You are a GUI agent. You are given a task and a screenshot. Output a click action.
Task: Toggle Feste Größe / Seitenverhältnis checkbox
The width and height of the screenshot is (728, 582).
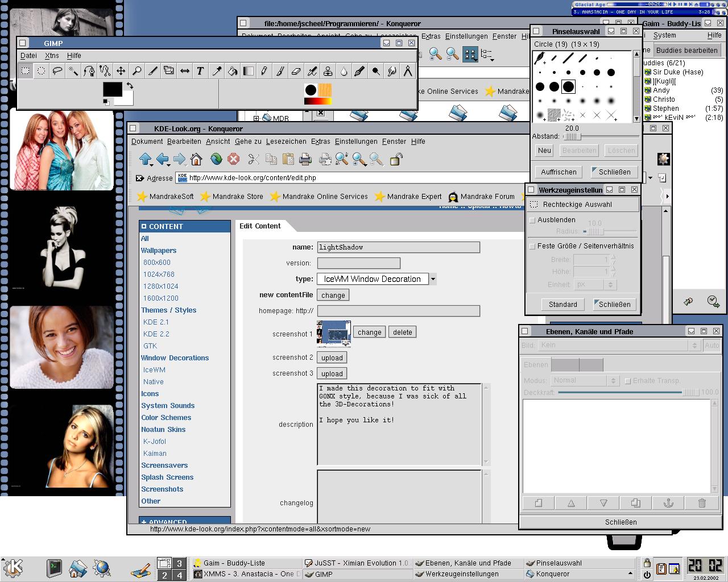[532, 246]
